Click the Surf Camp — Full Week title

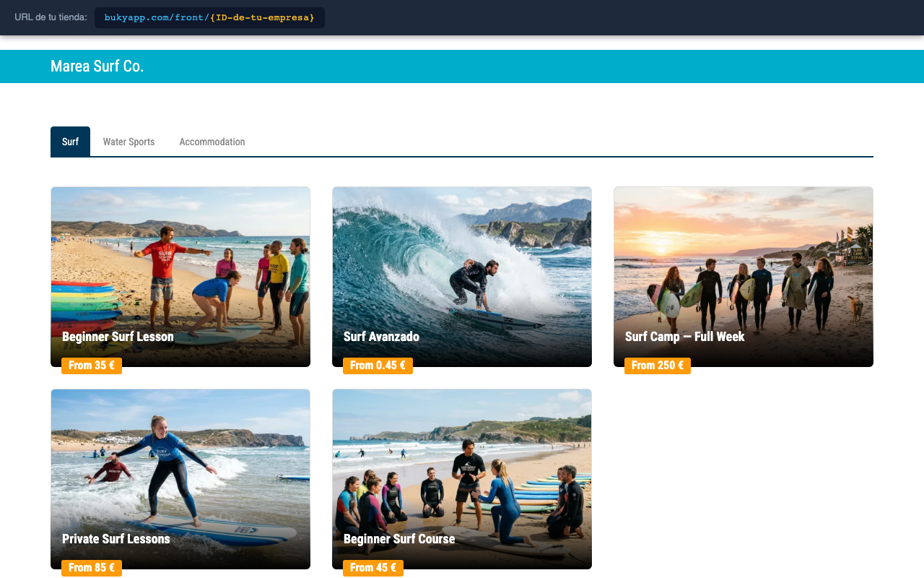(x=684, y=337)
